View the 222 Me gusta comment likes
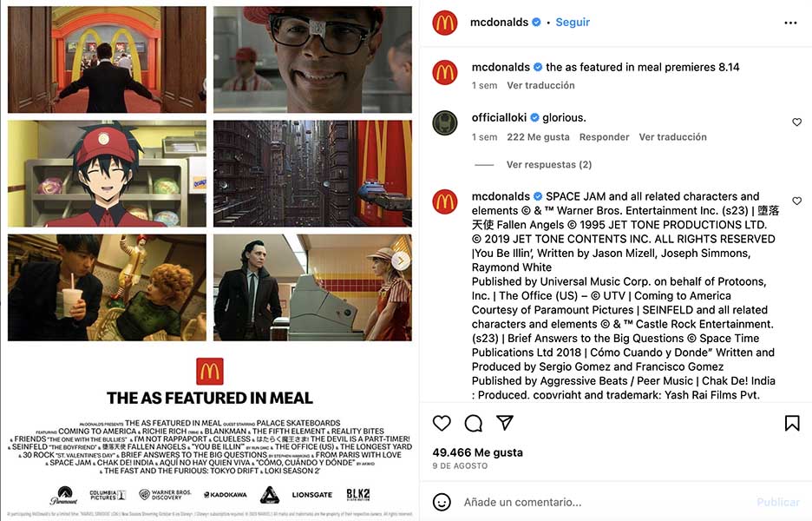This screenshot has width=812, height=521. click(538, 137)
